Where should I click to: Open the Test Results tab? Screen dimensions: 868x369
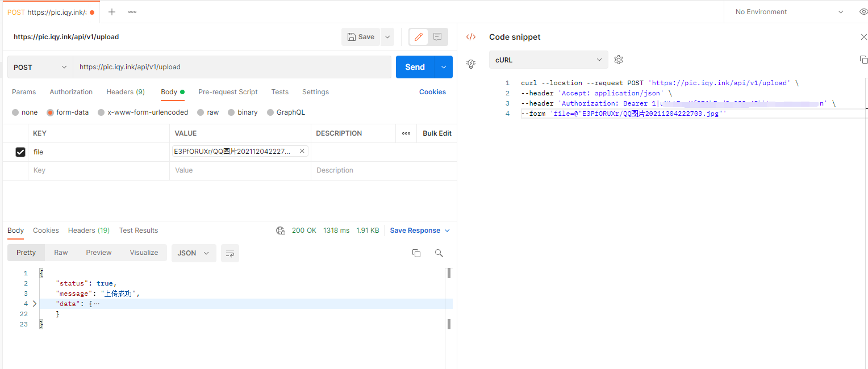[x=139, y=230]
